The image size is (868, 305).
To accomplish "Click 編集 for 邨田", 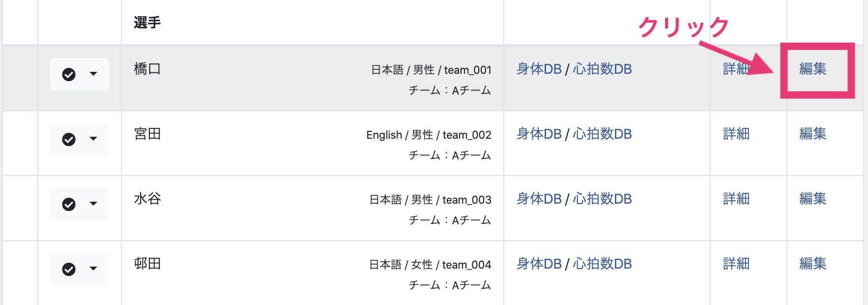I will tap(813, 264).
